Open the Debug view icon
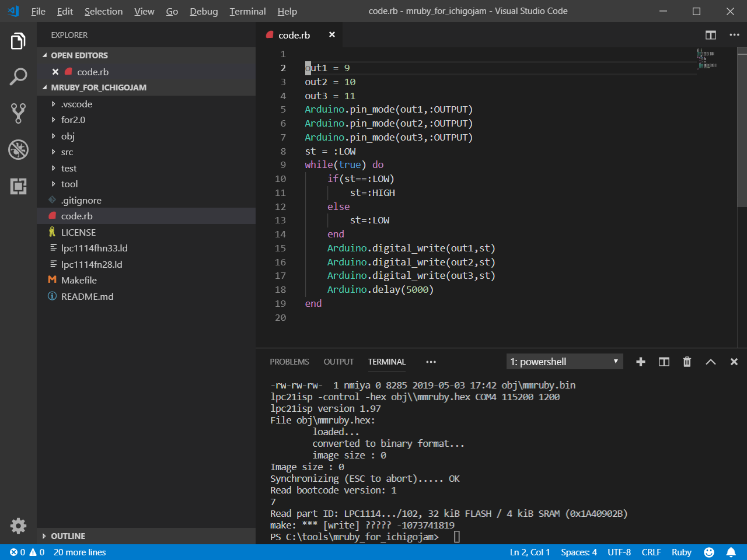This screenshot has height=560, width=747. pyautogui.click(x=18, y=150)
